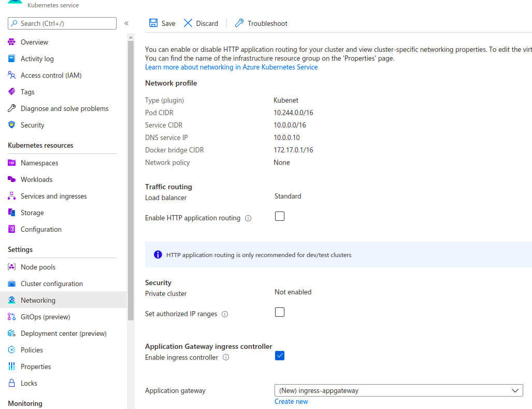
Task: Click the Kubenet plugin type value
Action: (x=286, y=100)
